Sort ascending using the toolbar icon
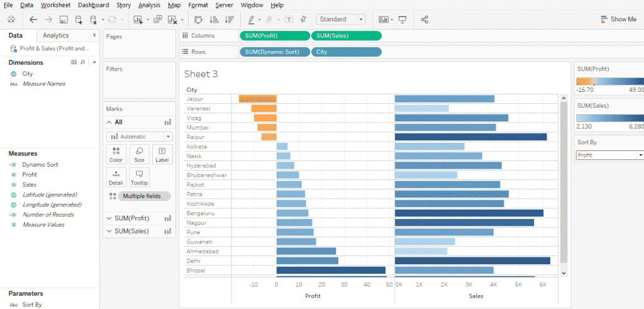644x309 pixels. point(214,20)
